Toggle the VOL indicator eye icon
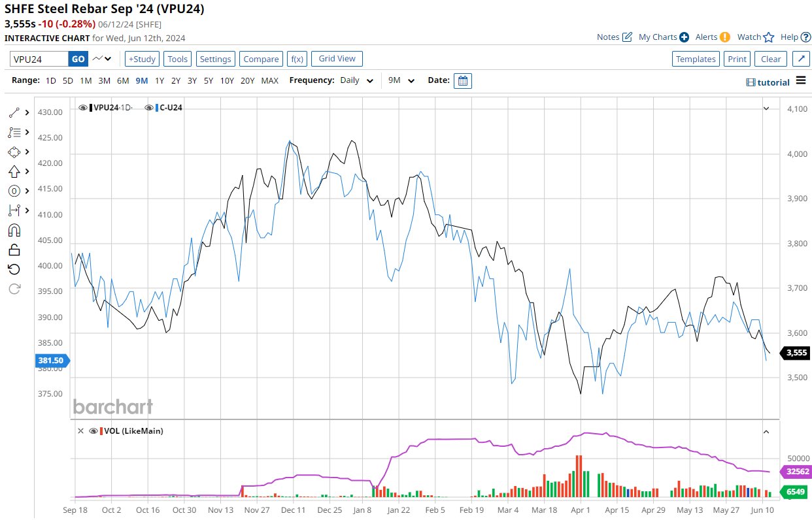 (x=93, y=431)
